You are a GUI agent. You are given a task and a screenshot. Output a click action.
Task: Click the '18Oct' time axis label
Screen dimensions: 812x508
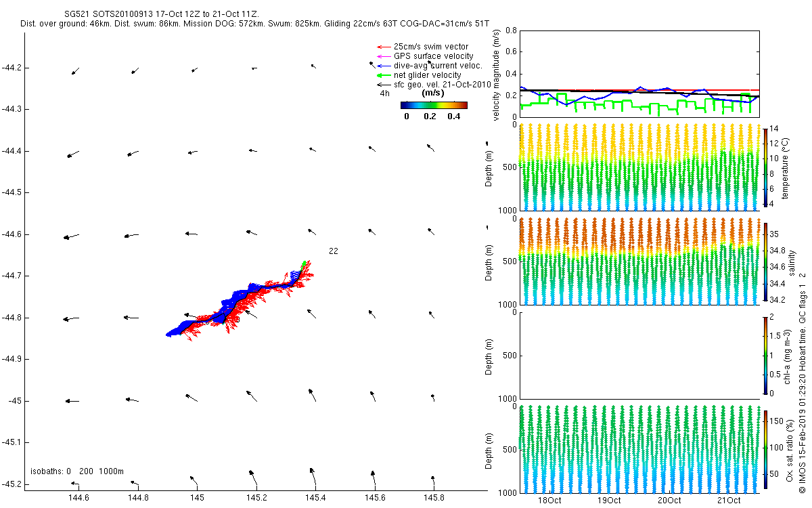(x=549, y=501)
